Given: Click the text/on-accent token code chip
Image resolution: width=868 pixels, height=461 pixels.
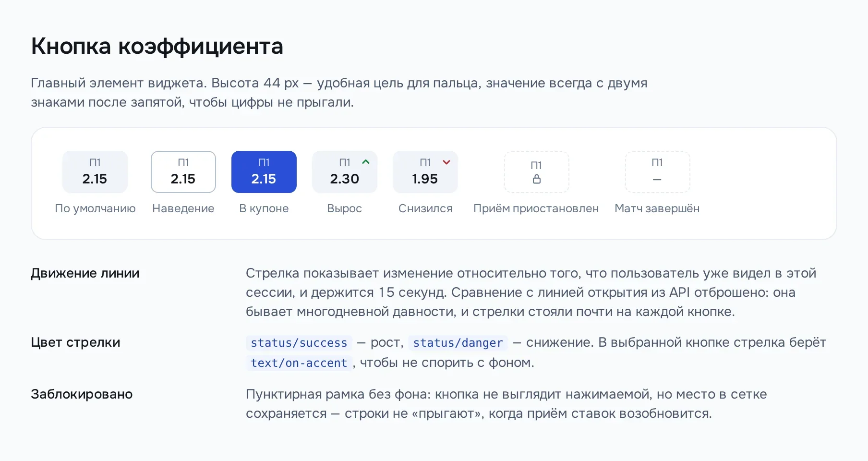Looking at the screenshot, I should [299, 363].
